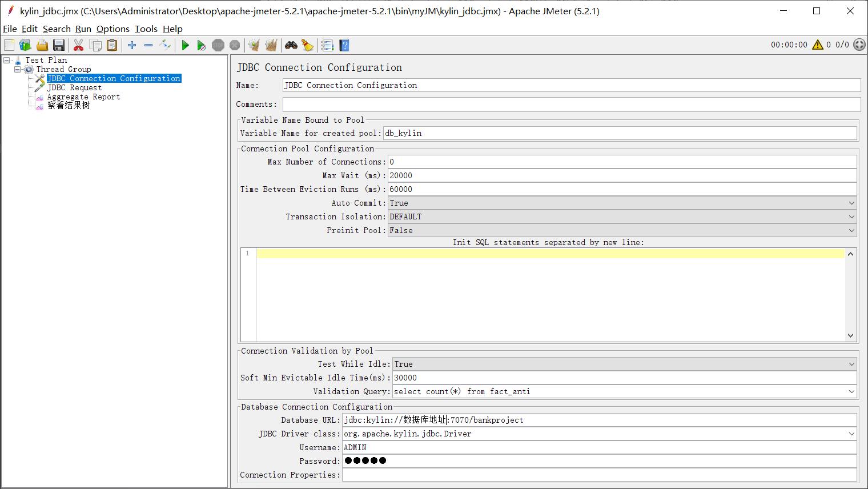Screen dimensions: 868x489
Task: Clear results with single broom icon
Action: (x=255, y=45)
